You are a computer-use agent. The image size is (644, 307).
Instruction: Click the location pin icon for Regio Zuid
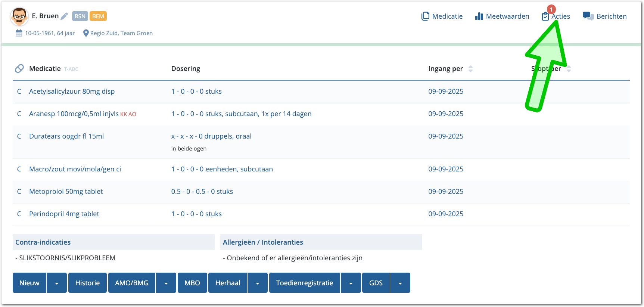[86, 33]
